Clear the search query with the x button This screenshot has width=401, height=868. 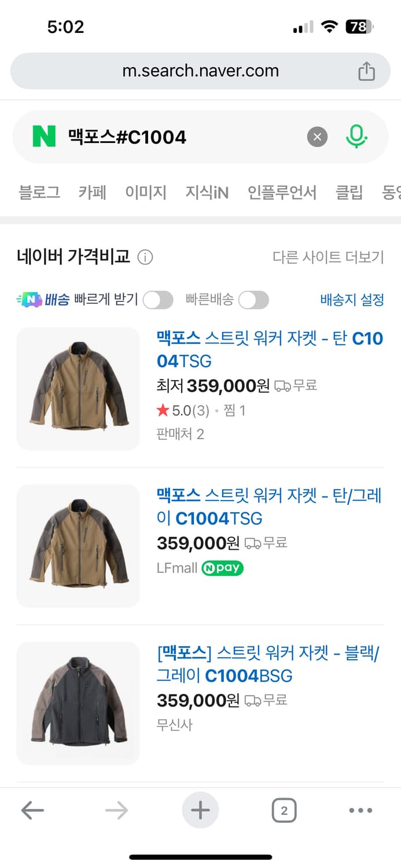pyautogui.click(x=317, y=137)
